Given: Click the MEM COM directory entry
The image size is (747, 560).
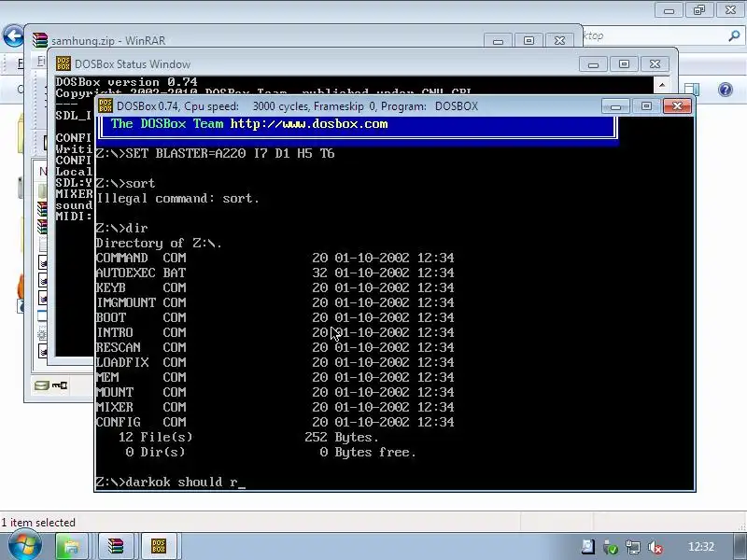Looking at the screenshot, I should tap(275, 377).
